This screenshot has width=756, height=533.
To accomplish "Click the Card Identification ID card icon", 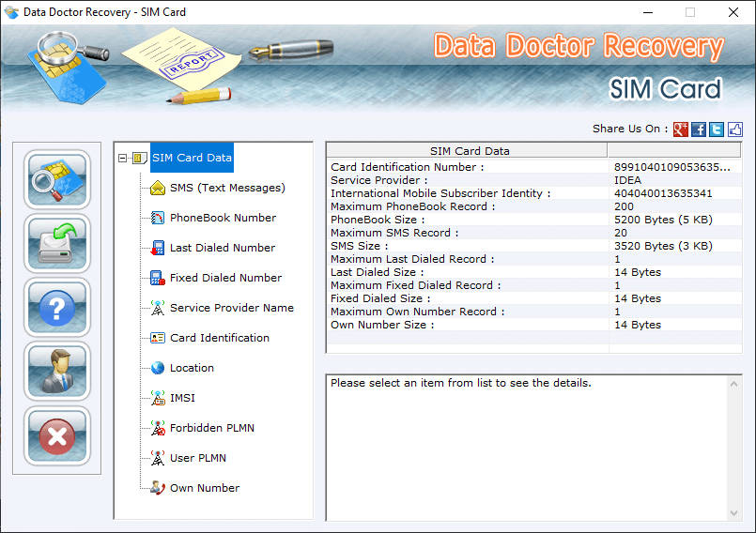I will pos(158,338).
